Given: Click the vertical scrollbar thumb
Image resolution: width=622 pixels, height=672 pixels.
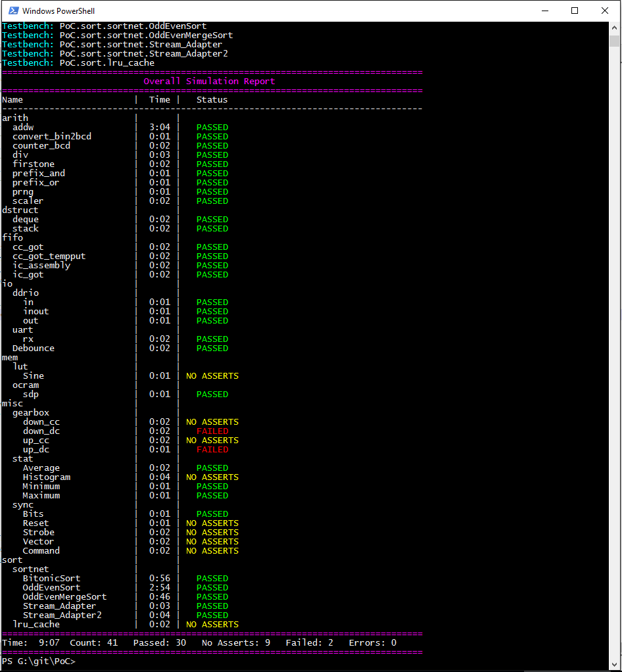Looking at the screenshot, I should (x=614, y=41).
